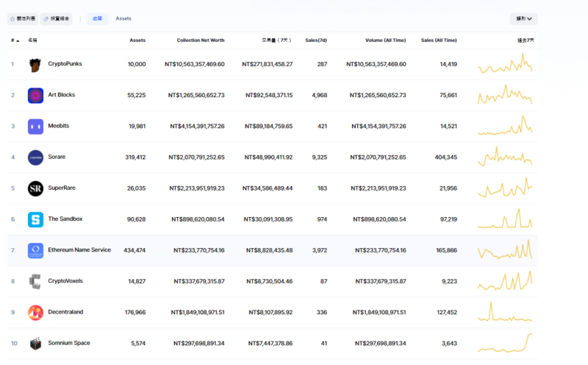Click SuperRare 7d sales count 183
Image resolution: width=588 pixels, height=365 pixels.
[323, 188]
